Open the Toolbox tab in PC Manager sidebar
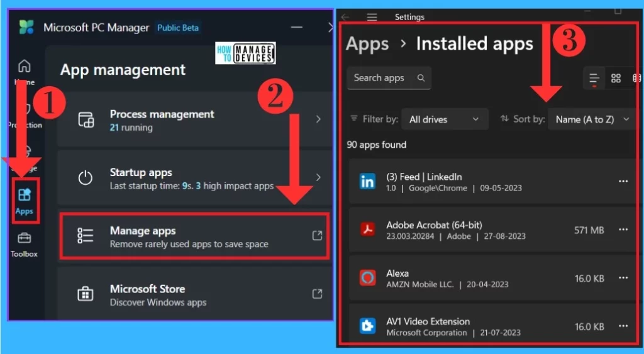644x354 pixels. [25, 245]
